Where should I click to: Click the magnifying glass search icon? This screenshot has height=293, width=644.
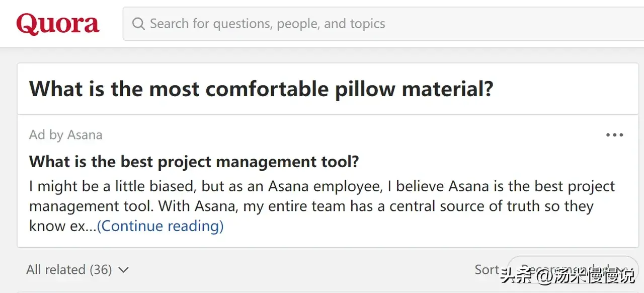[x=138, y=24]
